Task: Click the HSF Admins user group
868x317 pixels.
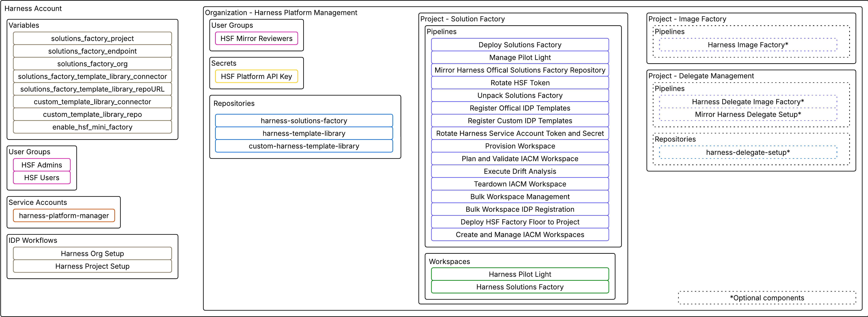Action: pos(42,165)
